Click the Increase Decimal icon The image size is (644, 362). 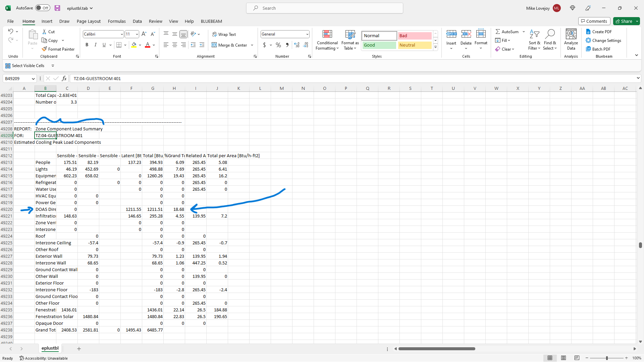297,45
